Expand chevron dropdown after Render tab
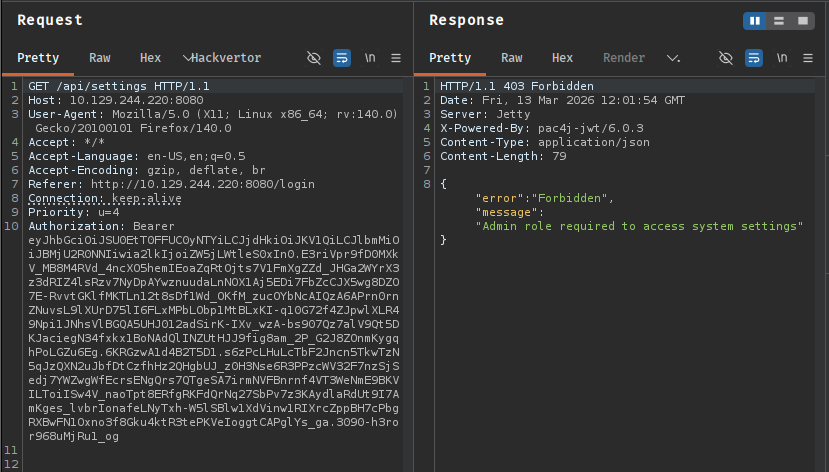This screenshot has height=472, width=829. [673, 58]
